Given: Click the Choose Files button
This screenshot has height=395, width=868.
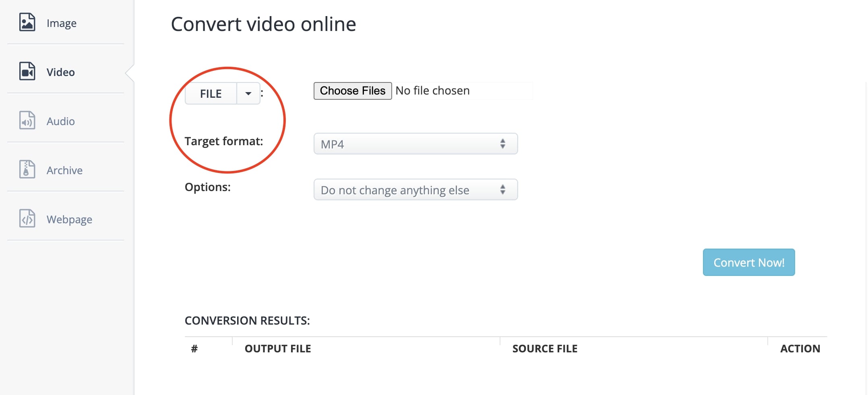Looking at the screenshot, I should (352, 91).
